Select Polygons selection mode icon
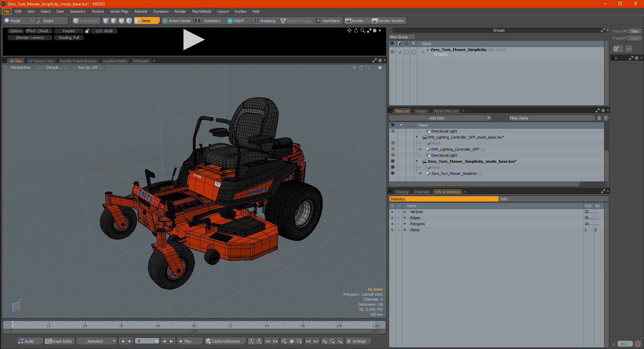The image size is (644, 349). tap(121, 21)
